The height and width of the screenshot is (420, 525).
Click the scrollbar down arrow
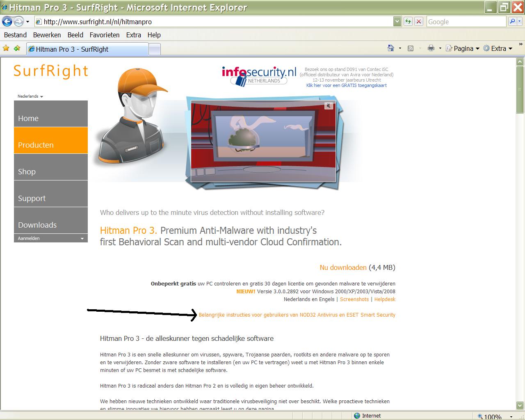click(520, 405)
